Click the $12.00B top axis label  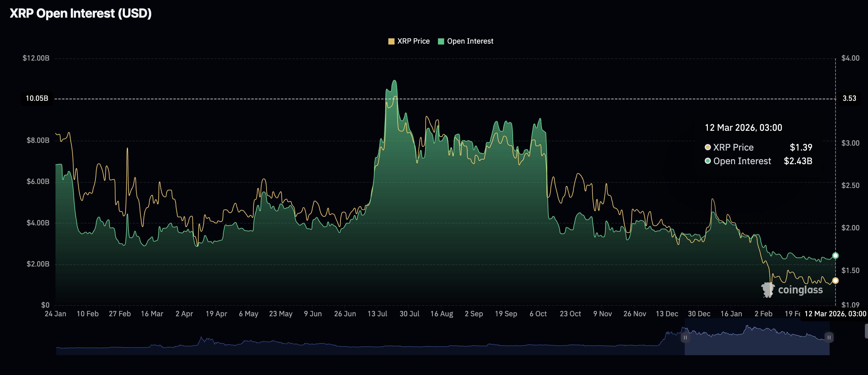point(36,58)
